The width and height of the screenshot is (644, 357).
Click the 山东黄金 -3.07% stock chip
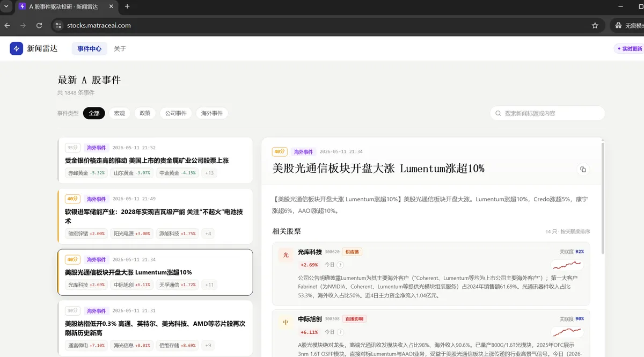point(131,173)
